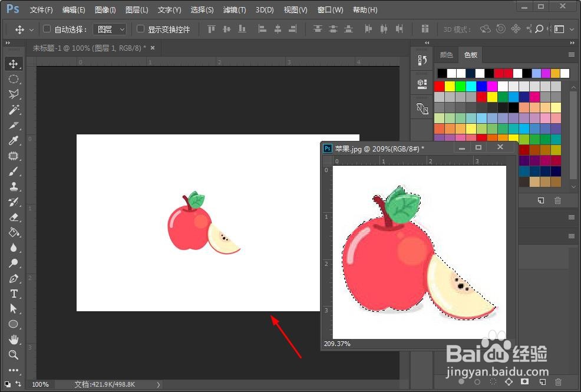Click the search magnifier in options bar
Viewport: 581px width, 392px height.
point(539,29)
